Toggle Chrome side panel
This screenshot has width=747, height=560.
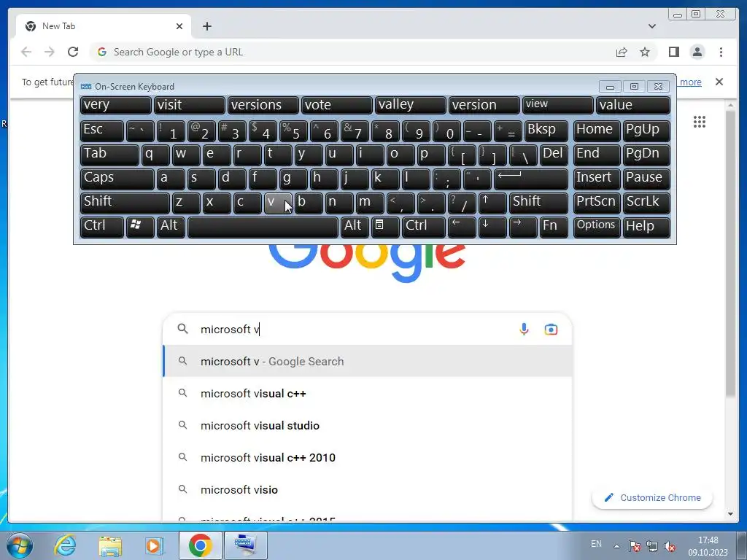tap(673, 52)
